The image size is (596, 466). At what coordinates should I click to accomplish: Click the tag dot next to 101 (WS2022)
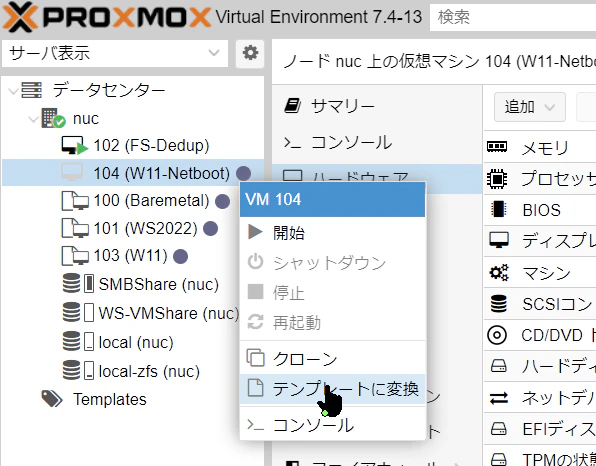(211, 229)
